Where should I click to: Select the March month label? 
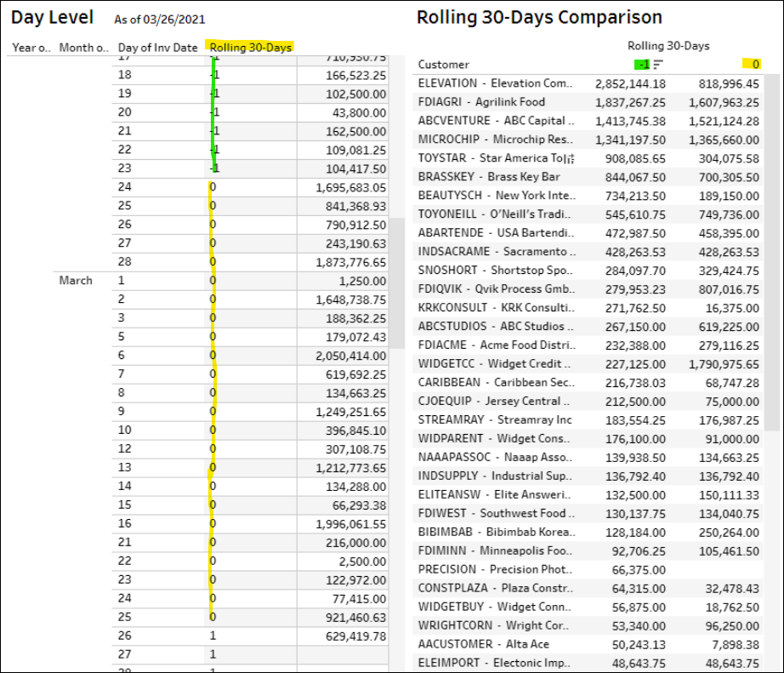coord(76,280)
